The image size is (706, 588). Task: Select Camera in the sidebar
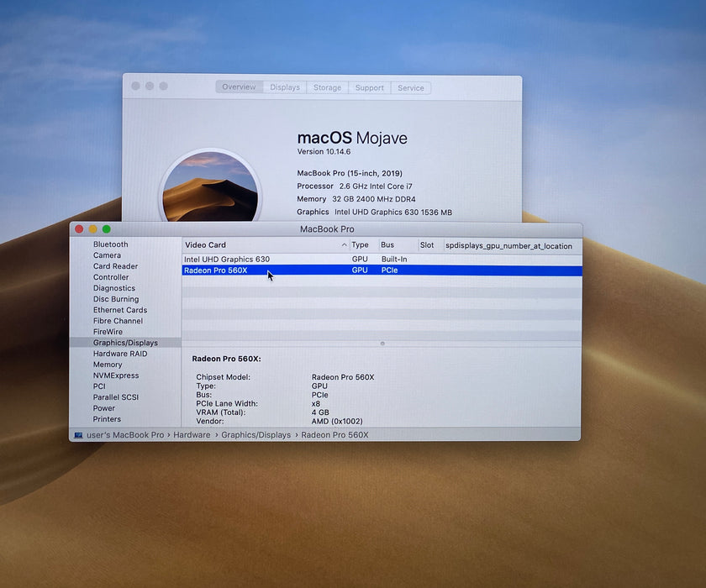point(107,255)
